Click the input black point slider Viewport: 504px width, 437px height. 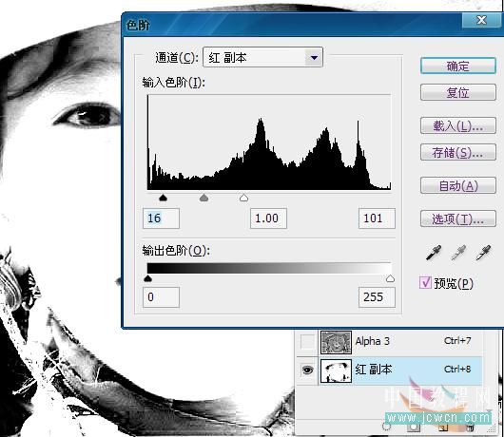[x=163, y=198]
